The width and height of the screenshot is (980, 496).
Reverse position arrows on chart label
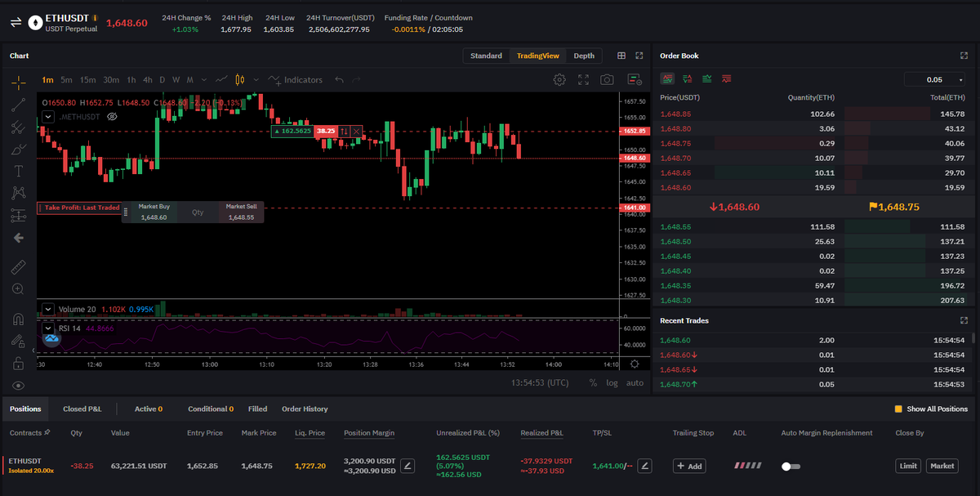coord(345,131)
